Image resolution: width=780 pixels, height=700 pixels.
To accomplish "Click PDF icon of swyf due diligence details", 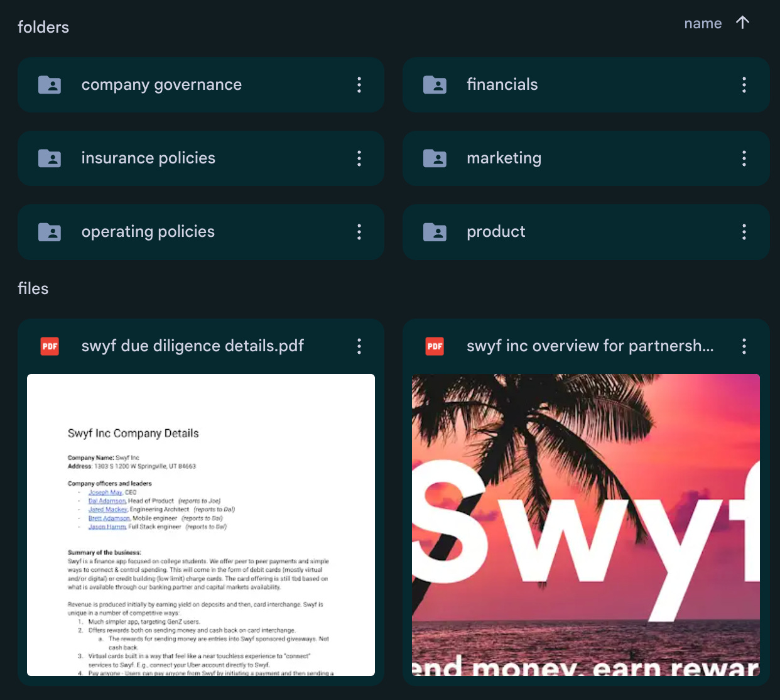I will tap(50, 346).
